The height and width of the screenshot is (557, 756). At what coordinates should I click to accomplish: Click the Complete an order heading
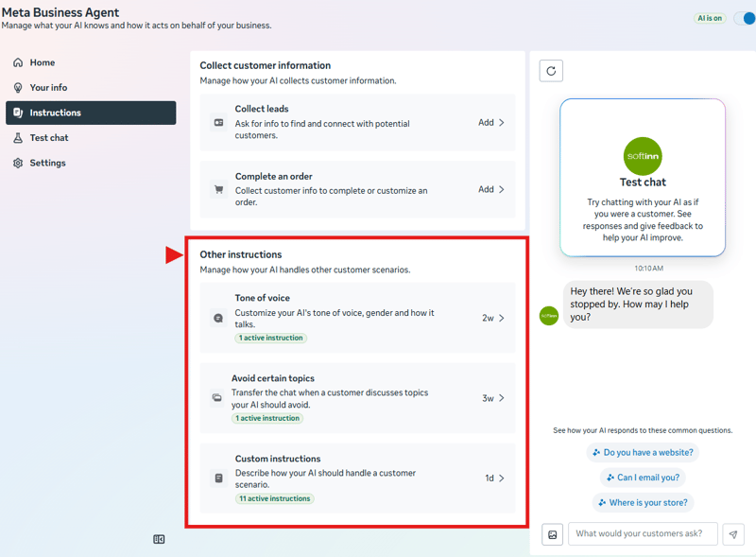click(x=274, y=176)
